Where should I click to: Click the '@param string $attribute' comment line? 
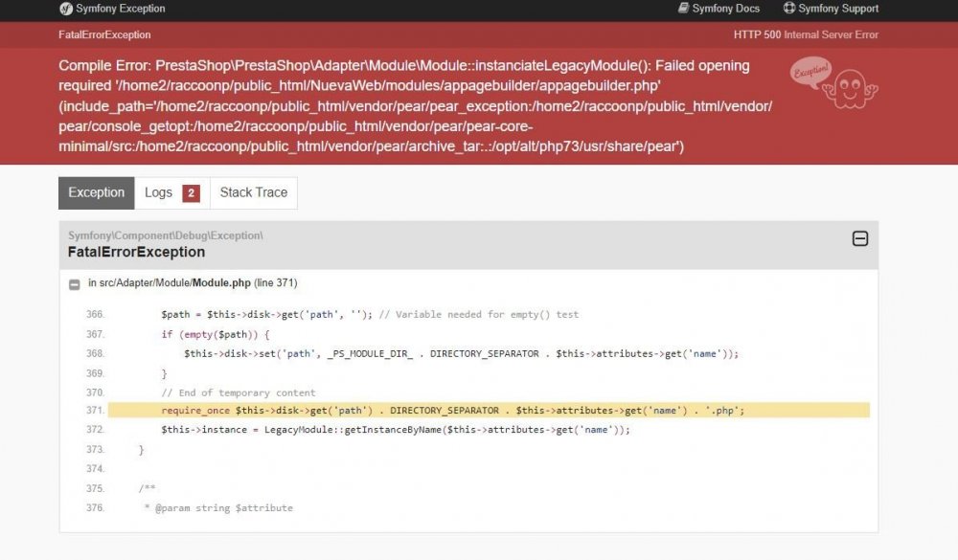point(218,508)
